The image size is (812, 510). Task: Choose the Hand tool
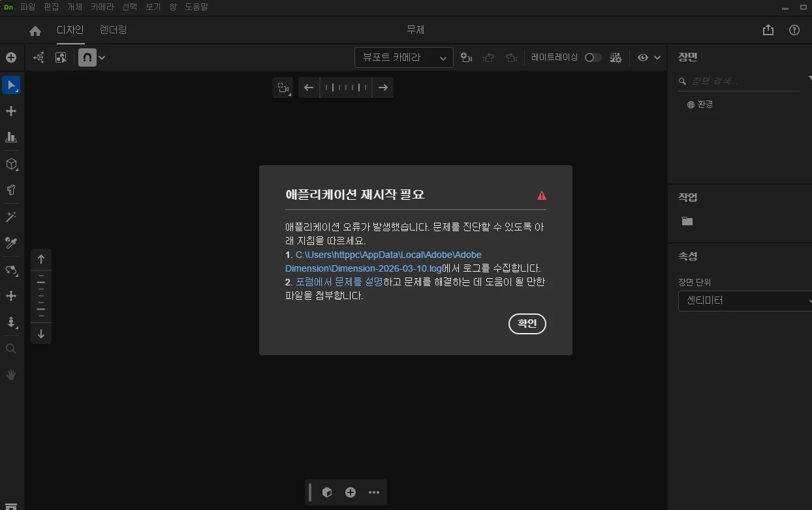(11, 375)
